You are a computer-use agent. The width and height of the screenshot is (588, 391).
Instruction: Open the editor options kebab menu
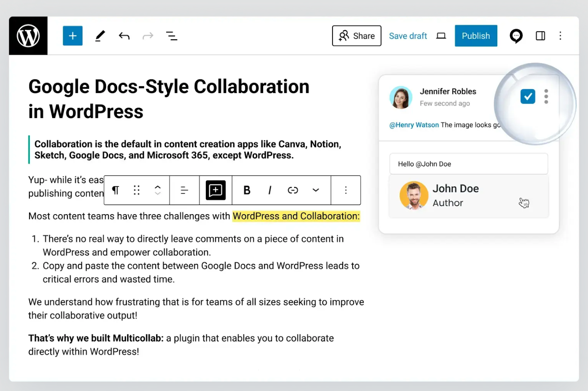(560, 36)
